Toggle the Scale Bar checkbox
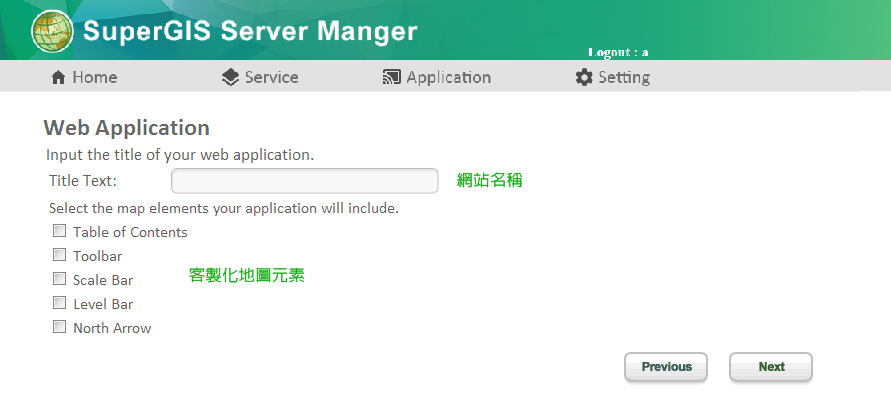The image size is (891, 418). point(60,279)
